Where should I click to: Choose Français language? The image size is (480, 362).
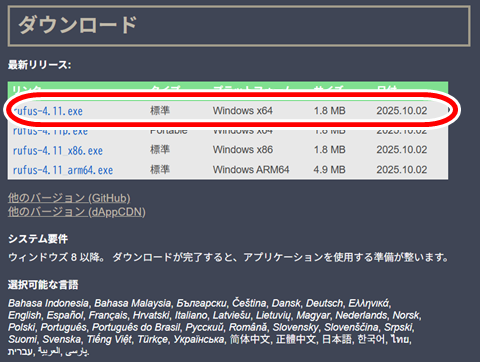108,315
